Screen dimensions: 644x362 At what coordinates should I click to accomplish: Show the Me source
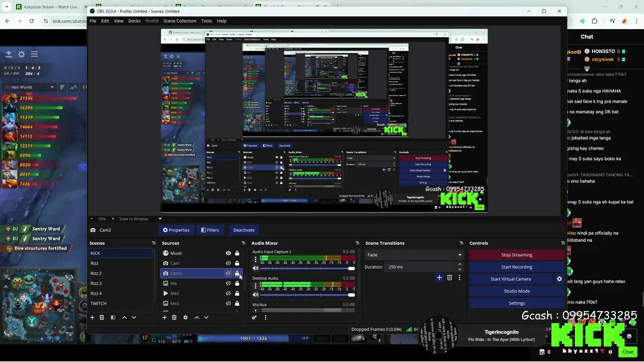point(228,284)
